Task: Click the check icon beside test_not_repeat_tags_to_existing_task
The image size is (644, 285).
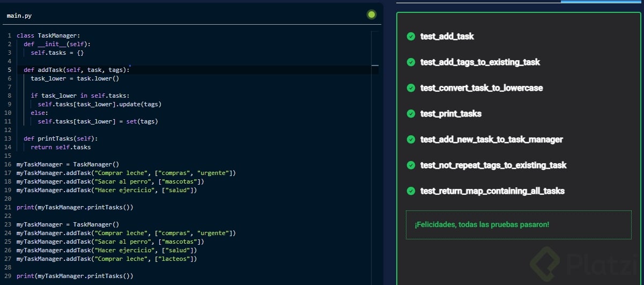Action: click(x=411, y=165)
